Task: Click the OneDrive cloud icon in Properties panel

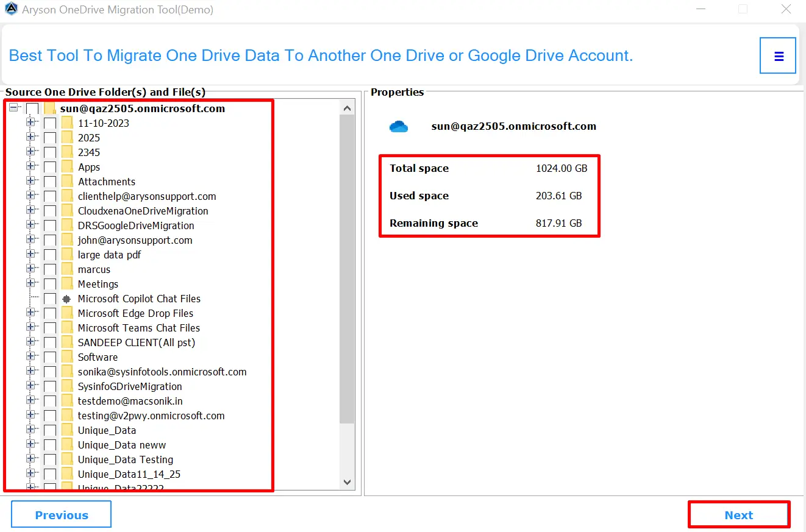Action: (399, 126)
